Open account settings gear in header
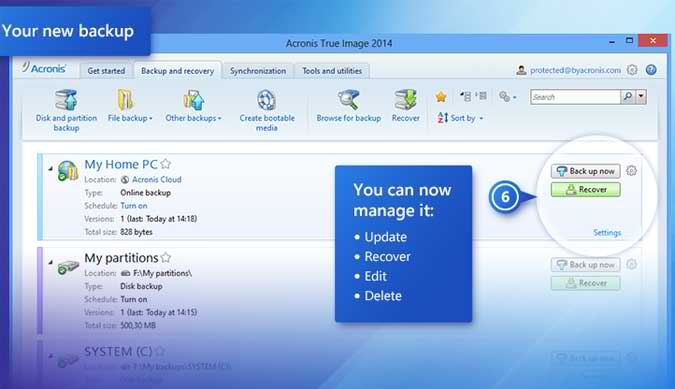This screenshot has height=389, width=675. [632, 70]
